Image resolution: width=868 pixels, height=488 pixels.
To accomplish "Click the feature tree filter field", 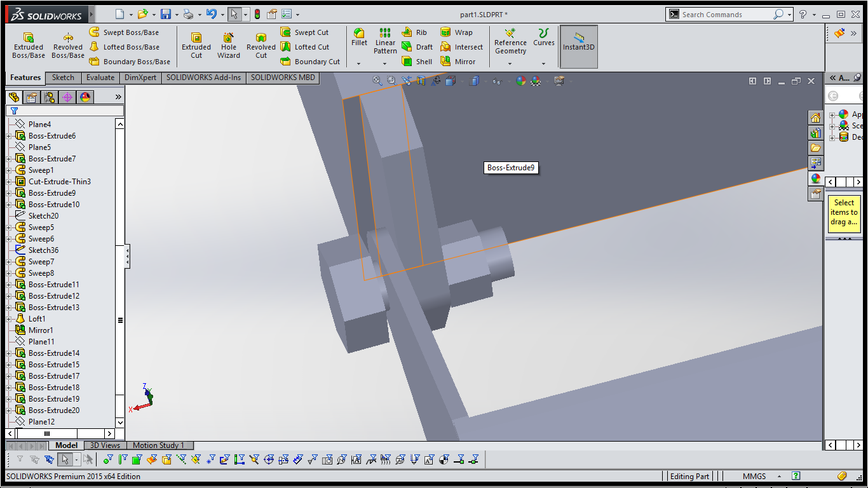I will coord(65,111).
